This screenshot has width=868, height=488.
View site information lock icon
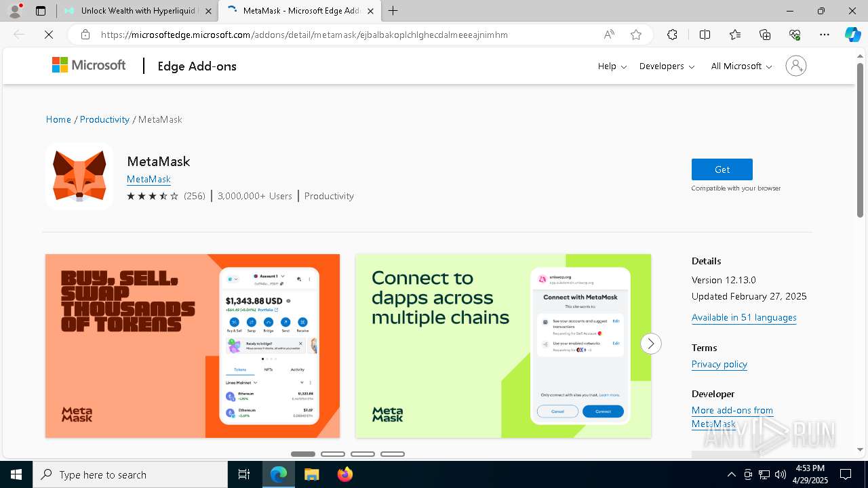pyautogui.click(x=85, y=35)
